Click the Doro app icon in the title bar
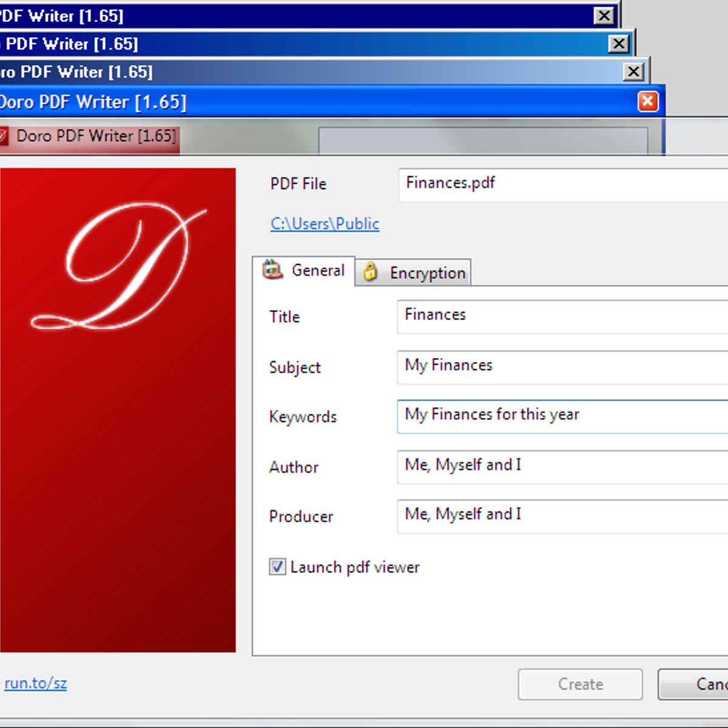The width and height of the screenshot is (728, 728). coord(3,136)
